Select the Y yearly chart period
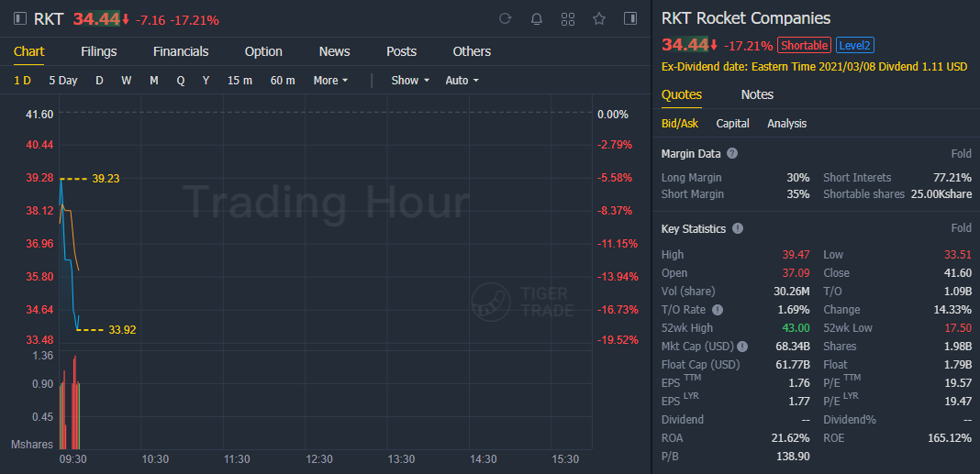Image resolution: width=980 pixels, height=474 pixels. coord(206,81)
